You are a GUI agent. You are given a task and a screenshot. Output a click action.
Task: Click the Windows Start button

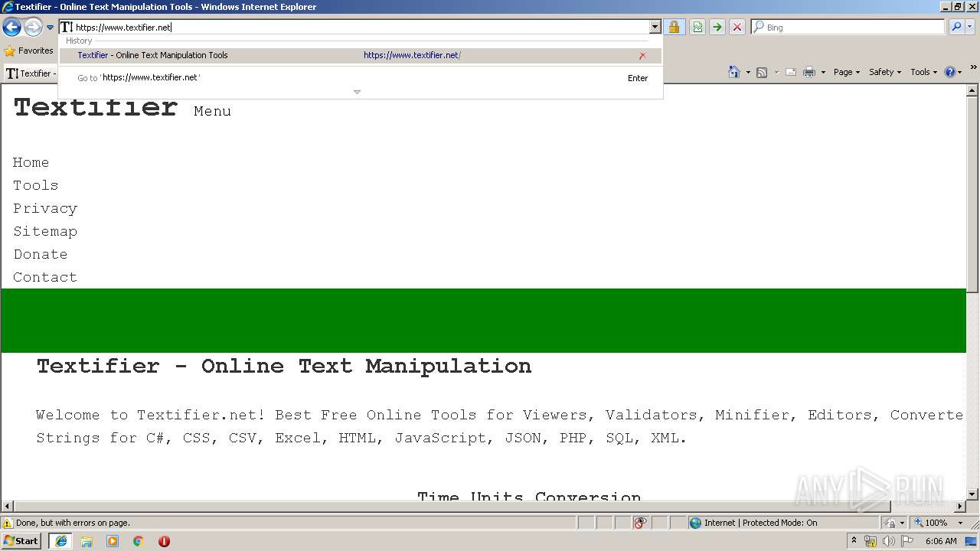coord(21,541)
